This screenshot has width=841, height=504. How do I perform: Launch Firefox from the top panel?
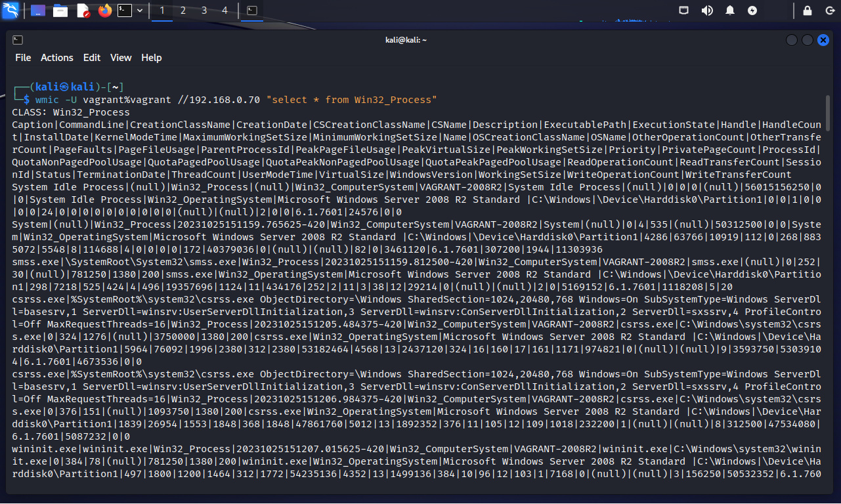click(104, 10)
